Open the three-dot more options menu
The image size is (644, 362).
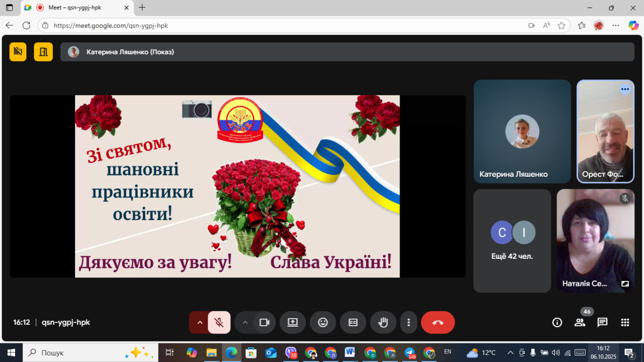pos(409,323)
